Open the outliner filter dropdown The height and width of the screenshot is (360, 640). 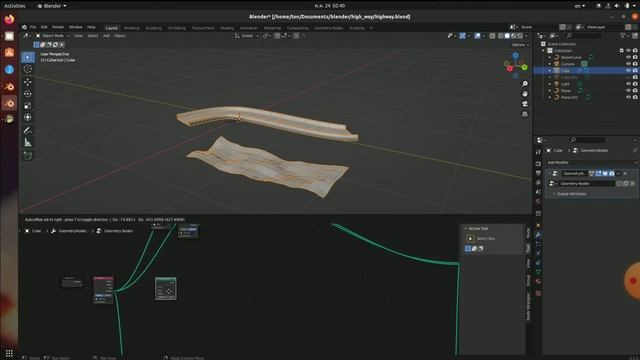coord(624,36)
